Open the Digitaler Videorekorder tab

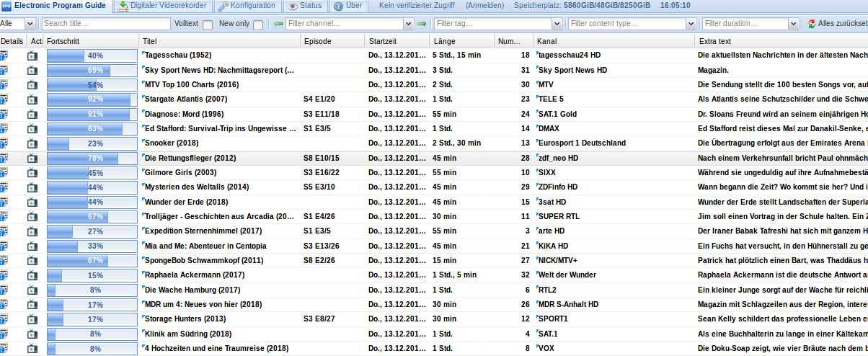click(x=162, y=6)
